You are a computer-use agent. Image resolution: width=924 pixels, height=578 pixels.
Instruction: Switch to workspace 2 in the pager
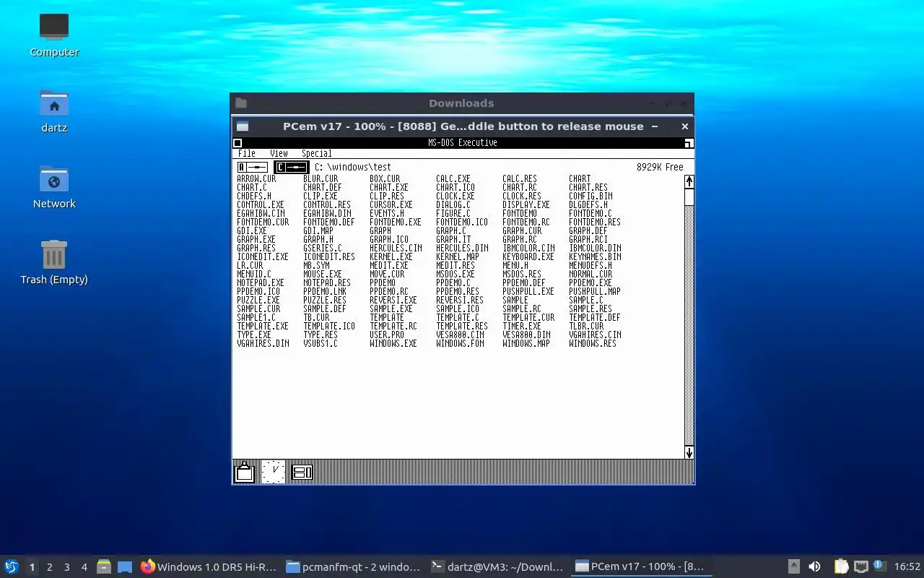point(50,567)
